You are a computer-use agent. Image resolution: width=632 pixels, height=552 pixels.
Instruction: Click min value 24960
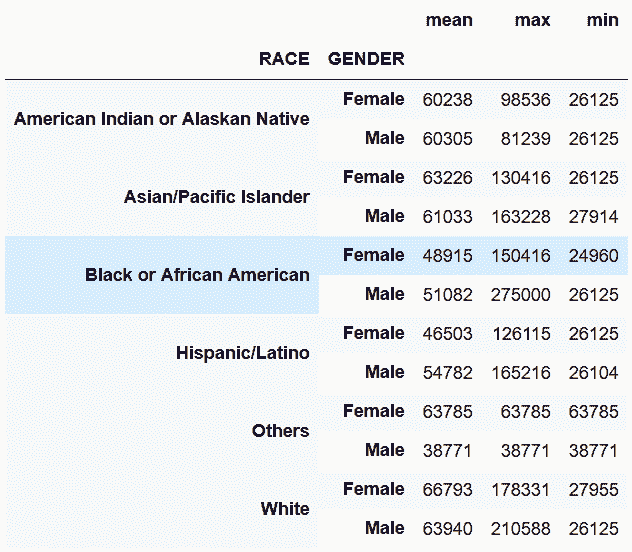point(593,255)
